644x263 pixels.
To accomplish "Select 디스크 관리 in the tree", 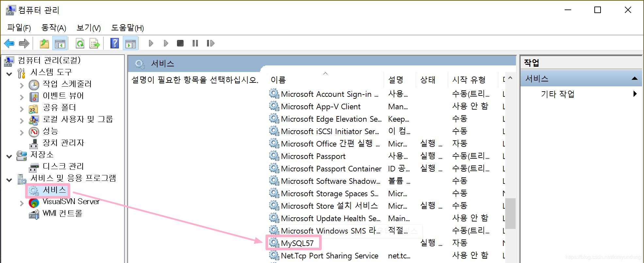I will coord(63,167).
